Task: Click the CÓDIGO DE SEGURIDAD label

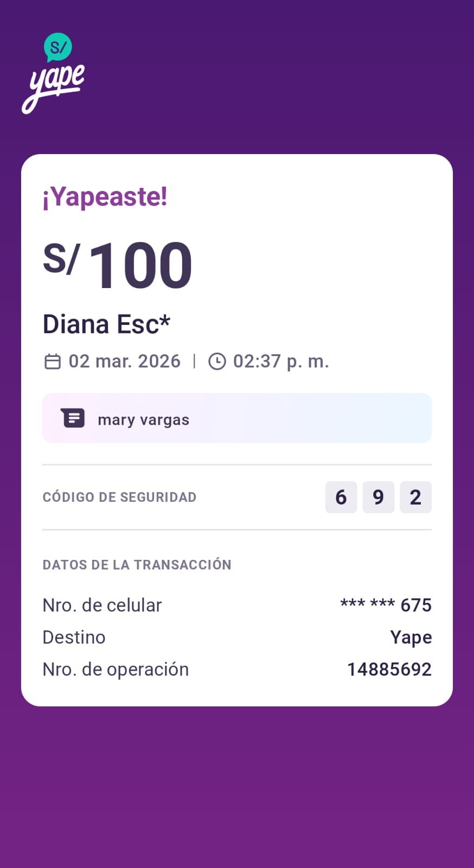Action: (119, 497)
